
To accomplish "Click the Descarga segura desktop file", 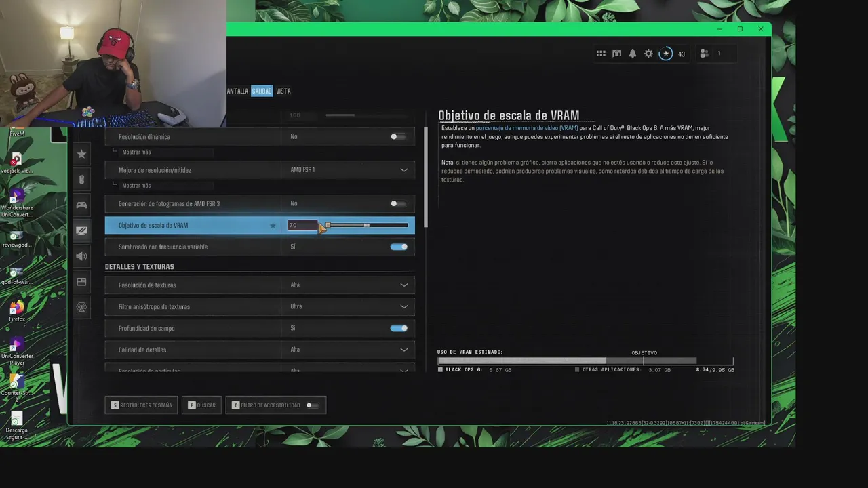I will tap(17, 426).
